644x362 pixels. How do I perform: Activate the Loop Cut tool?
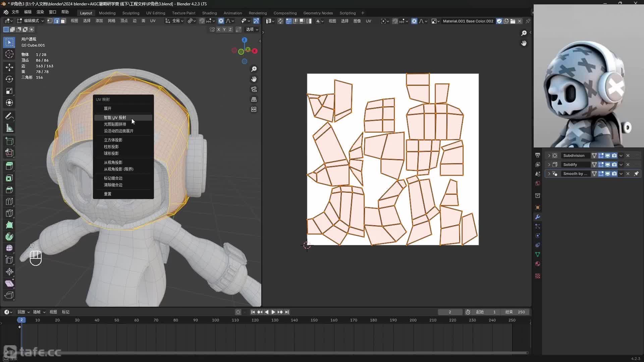point(9,201)
